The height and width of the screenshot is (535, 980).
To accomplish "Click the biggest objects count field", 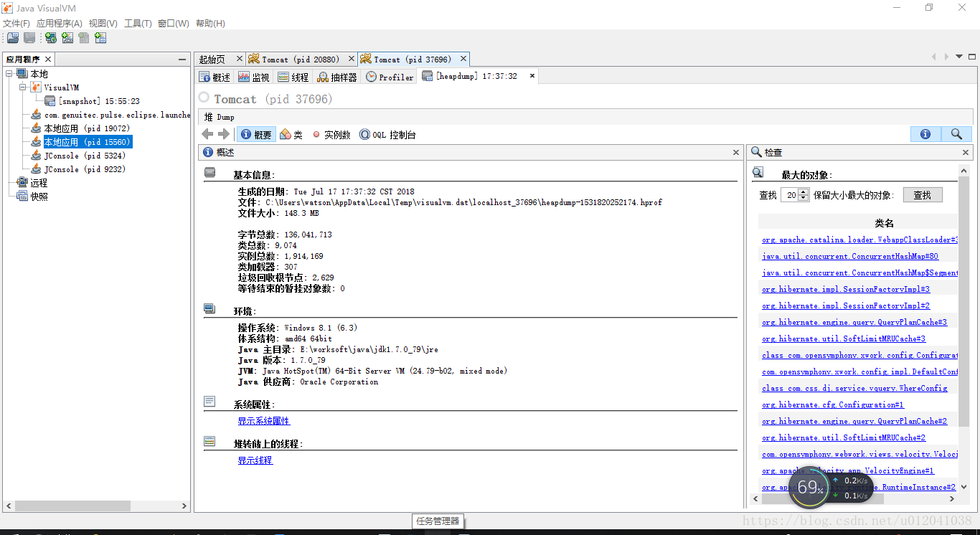I will [789, 195].
